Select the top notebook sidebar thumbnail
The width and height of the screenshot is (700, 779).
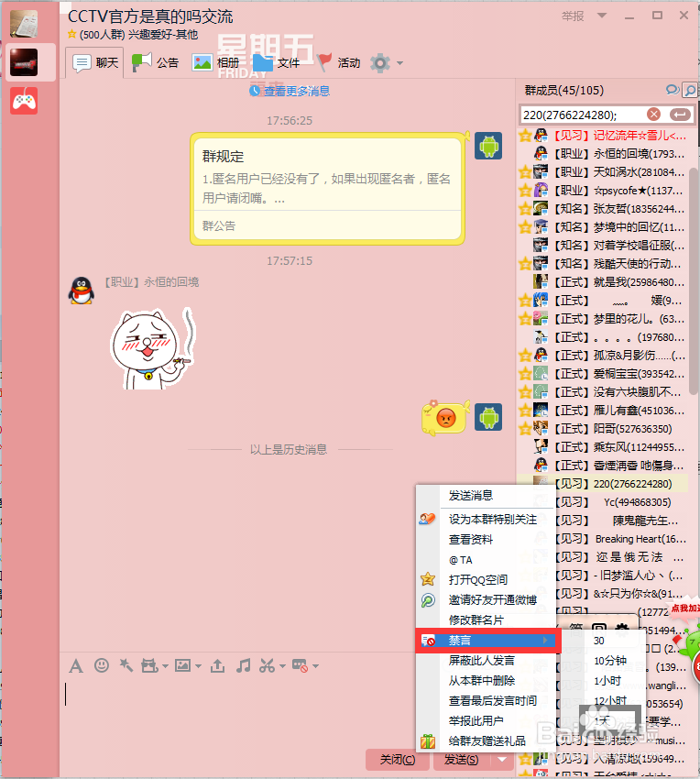[24, 23]
